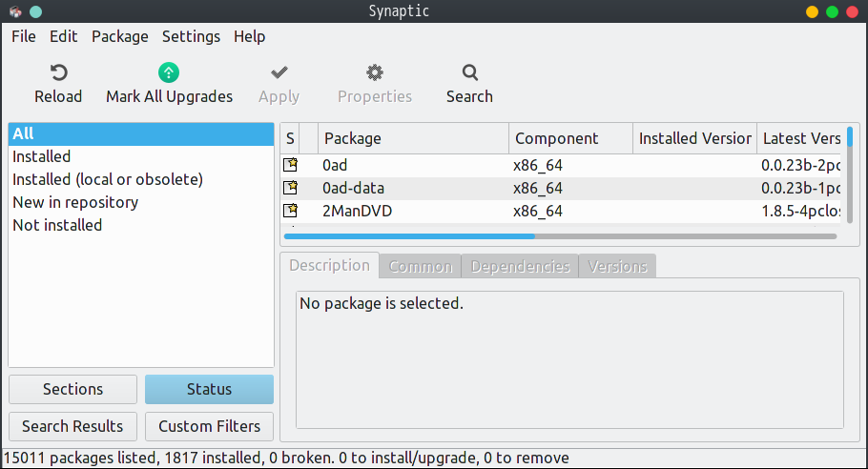This screenshot has height=469, width=868.
Task: Click the teal titlebar dot button
Action: click(x=35, y=11)
